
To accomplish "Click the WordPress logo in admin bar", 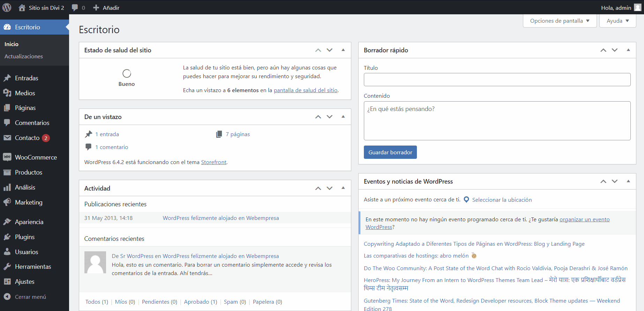I will pyautogui.click(x=7, y=7).
